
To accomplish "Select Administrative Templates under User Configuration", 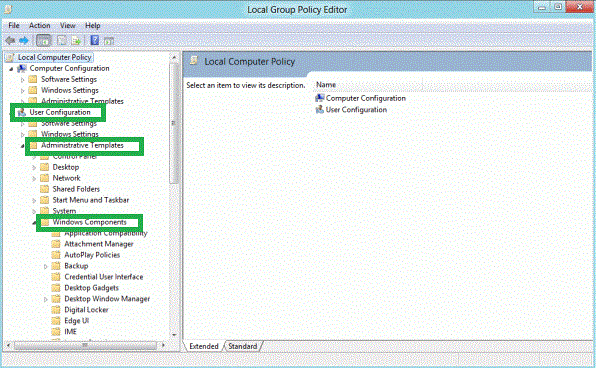I will point(82,145).
